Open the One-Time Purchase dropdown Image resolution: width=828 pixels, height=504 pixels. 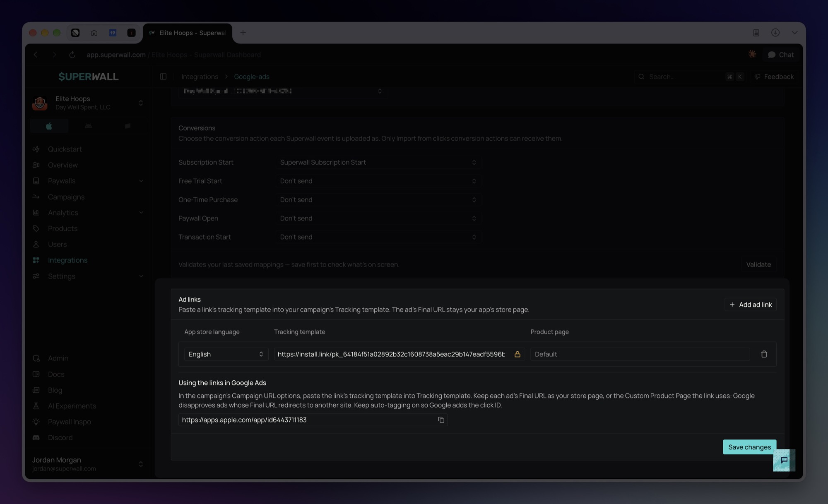point(378,200)
